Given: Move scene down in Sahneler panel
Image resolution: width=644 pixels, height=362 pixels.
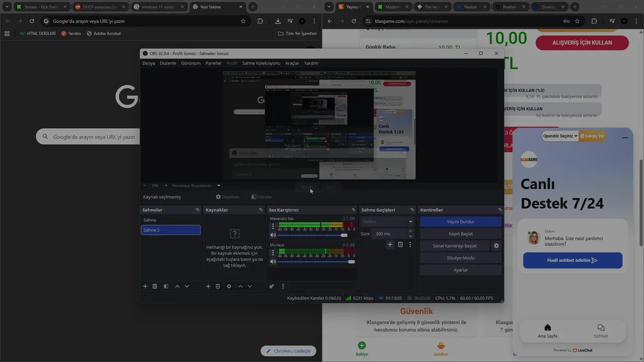Looking at the screenshot, I should 187,286.
